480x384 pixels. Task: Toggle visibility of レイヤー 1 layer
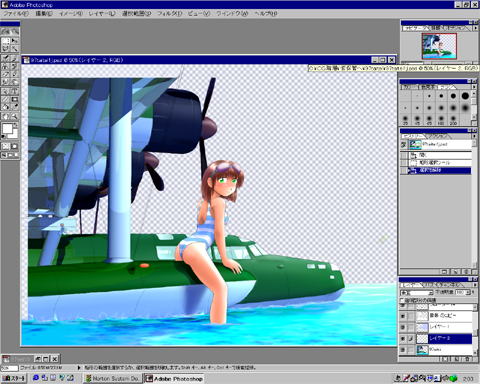403,327
